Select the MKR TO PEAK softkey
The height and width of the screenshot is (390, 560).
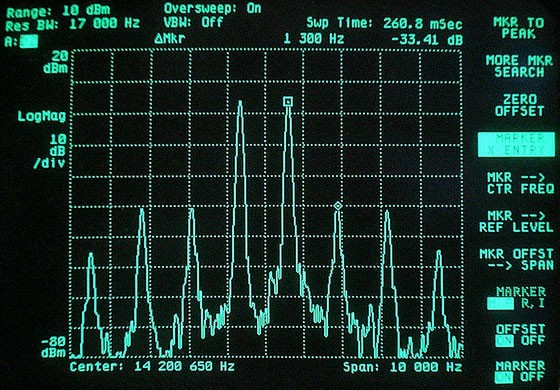[519, 28]
